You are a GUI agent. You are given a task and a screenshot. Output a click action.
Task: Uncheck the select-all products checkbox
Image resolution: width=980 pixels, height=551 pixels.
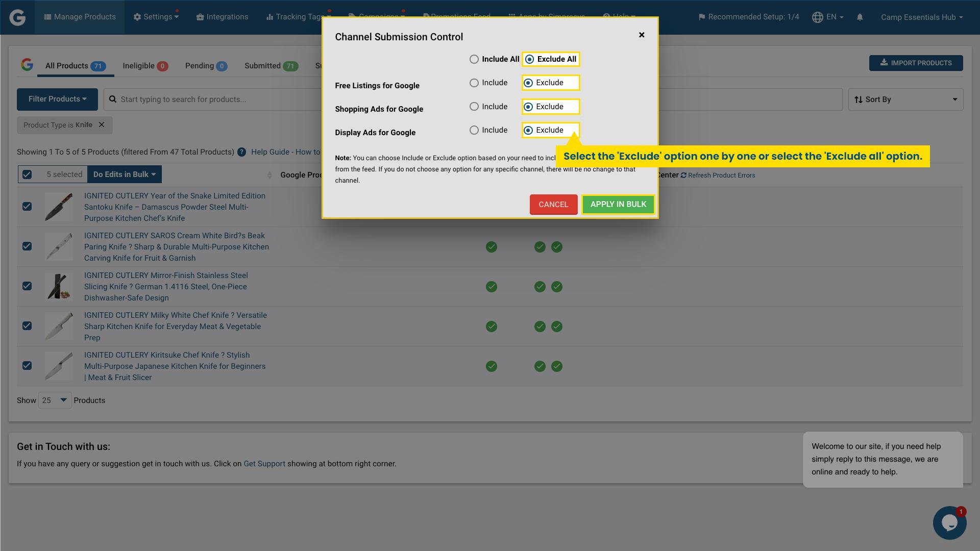[27, 174]
